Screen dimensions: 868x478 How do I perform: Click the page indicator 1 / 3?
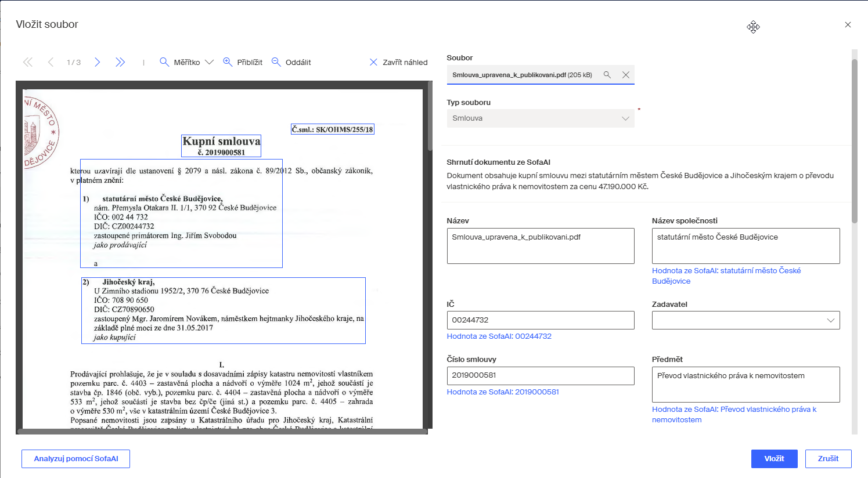[x=74, y=62]
